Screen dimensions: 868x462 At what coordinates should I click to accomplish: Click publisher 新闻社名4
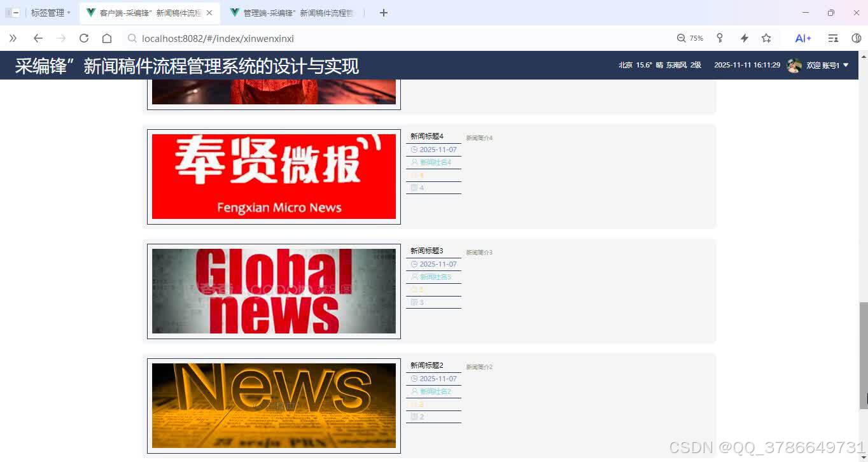coord(435,162)
